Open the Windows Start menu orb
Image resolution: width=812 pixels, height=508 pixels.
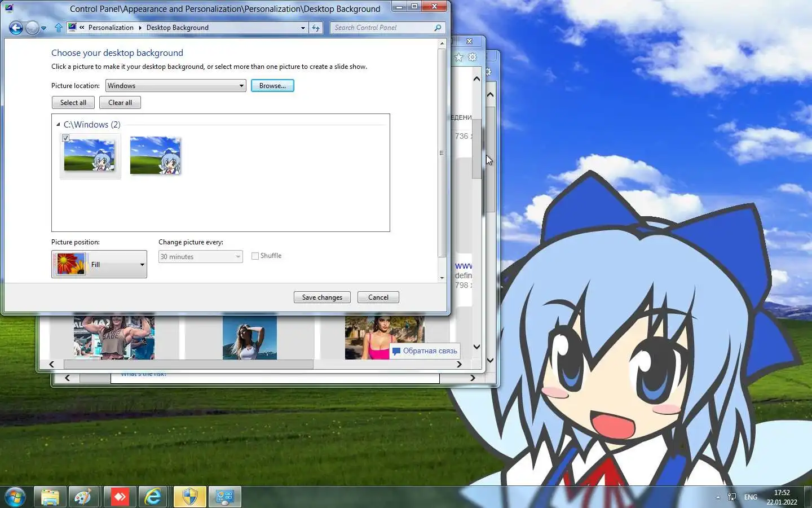15,497
